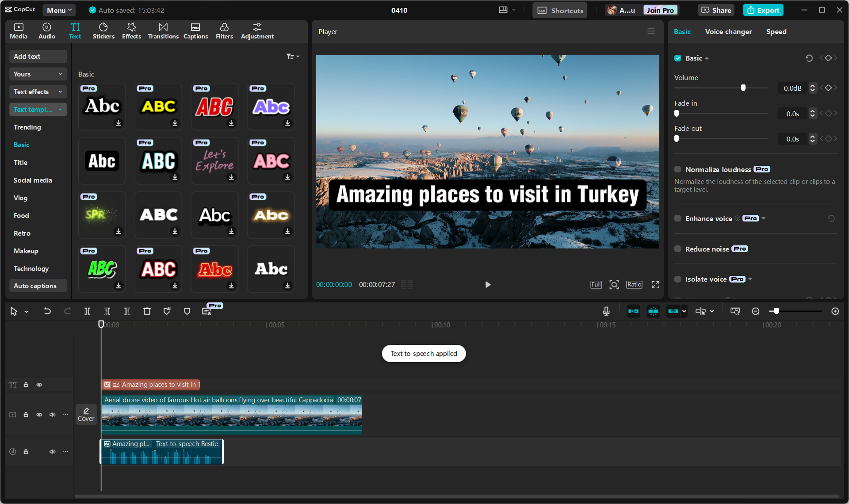Enable Normalize loudness checkbox
Viewport: 849px width, 504px height.
pyautogui.click(x=677, y=169)
